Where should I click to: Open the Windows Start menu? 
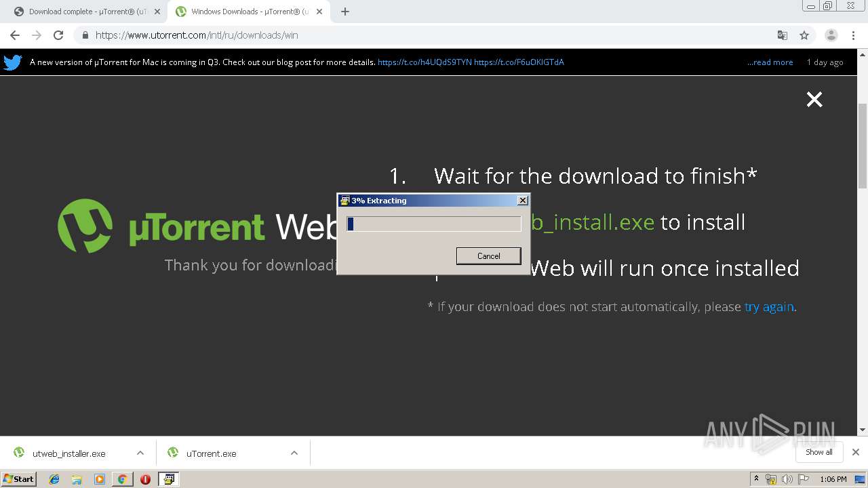coord(18,479)
